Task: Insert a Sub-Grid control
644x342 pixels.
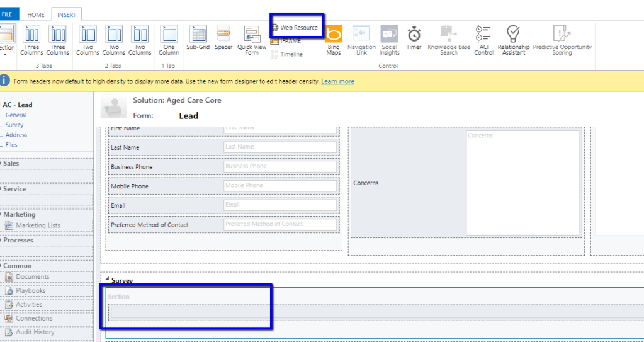Action: tap(198, 40)
